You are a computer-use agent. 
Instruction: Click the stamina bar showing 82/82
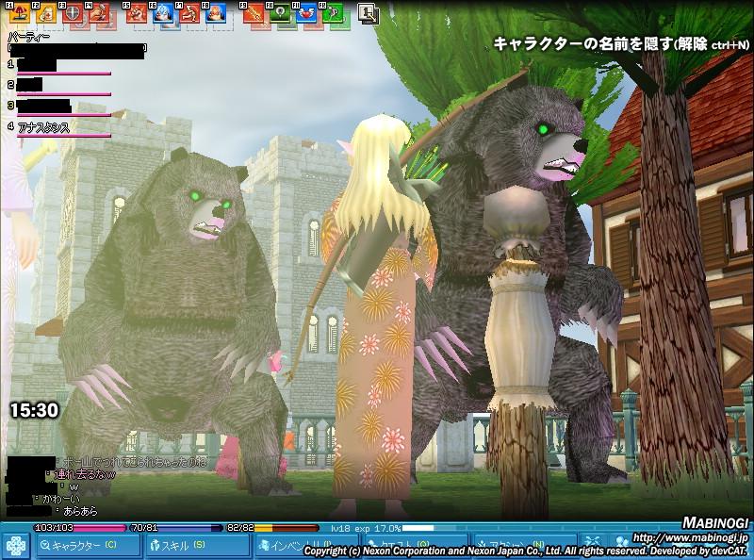click(x=272, y=528)
